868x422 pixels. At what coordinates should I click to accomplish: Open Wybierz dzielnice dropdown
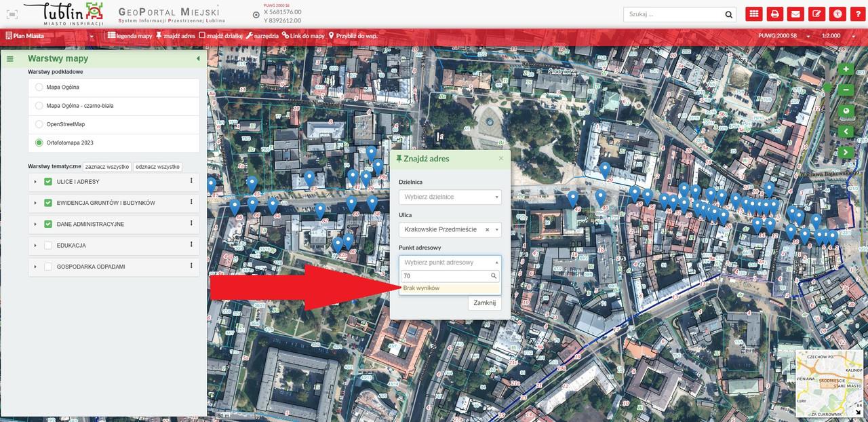click(x=450, y=197)
